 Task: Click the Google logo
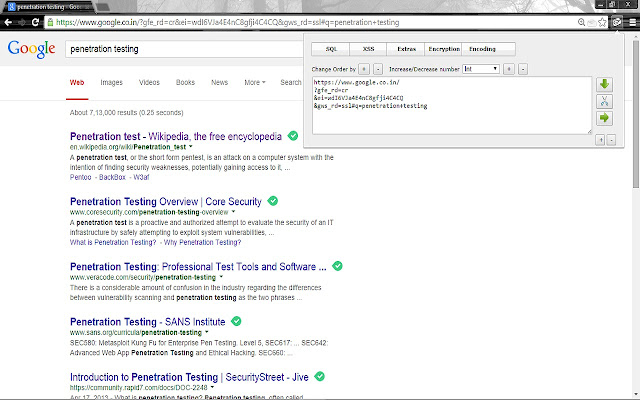pos(31,49)
